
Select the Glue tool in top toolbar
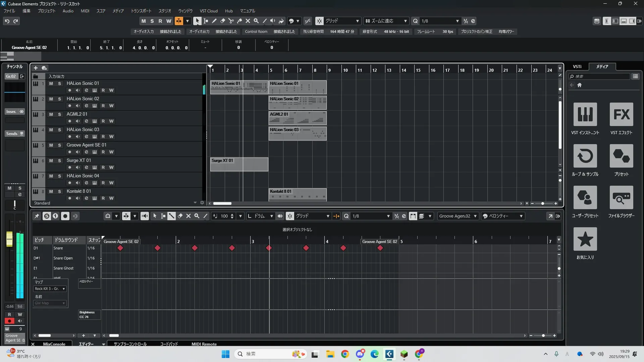click(x=239, y=21)
